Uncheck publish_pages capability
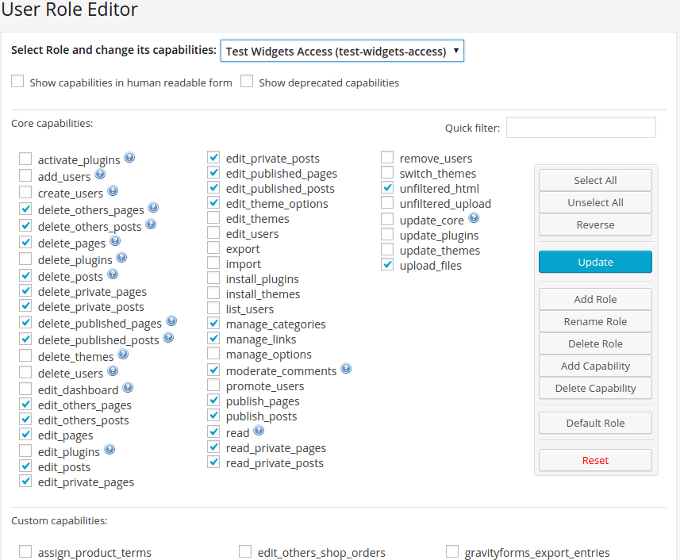This screenshot has width=680, height=560. pyautogui.click(x=213, y=400)
